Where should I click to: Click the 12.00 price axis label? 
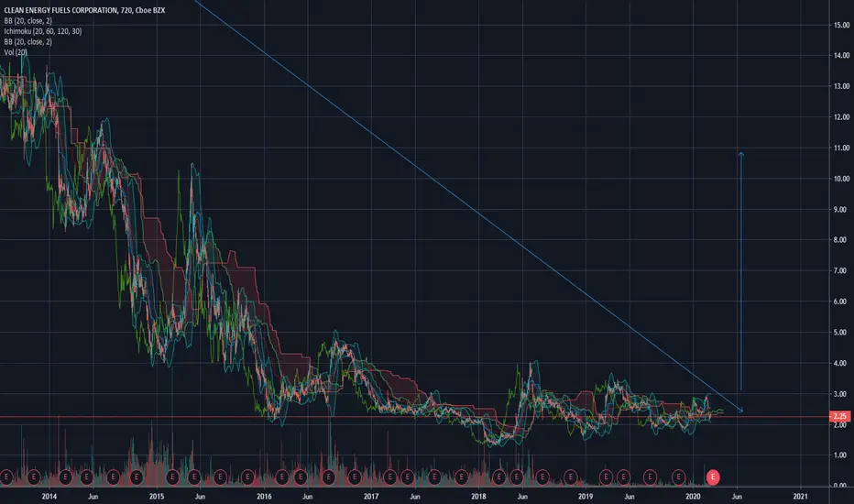841,116
